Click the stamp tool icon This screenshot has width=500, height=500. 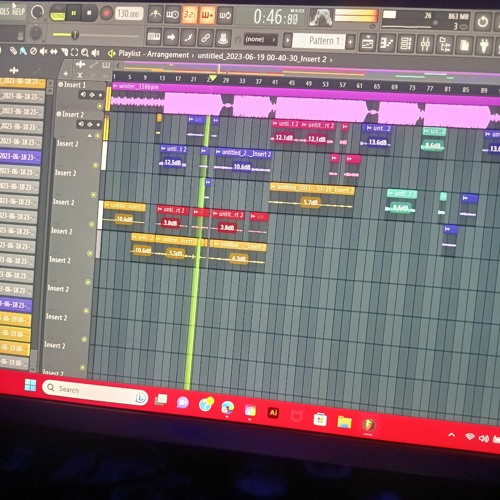(x=223, y=39)
